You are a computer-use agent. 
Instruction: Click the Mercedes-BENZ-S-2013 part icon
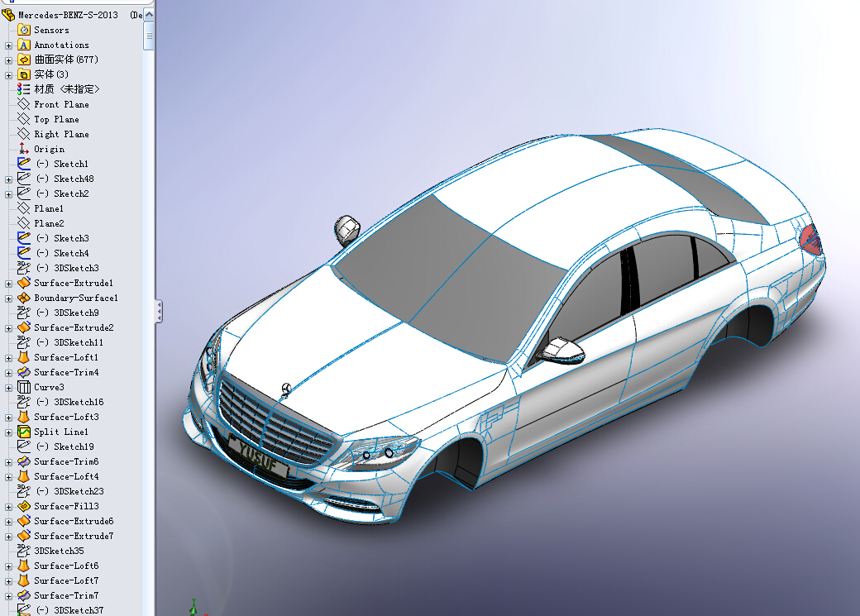(7, 15)
